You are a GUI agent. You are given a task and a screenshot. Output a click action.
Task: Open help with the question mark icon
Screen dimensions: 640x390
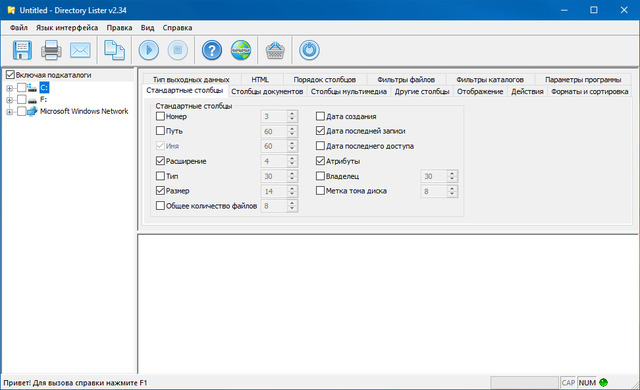(212, 50)
